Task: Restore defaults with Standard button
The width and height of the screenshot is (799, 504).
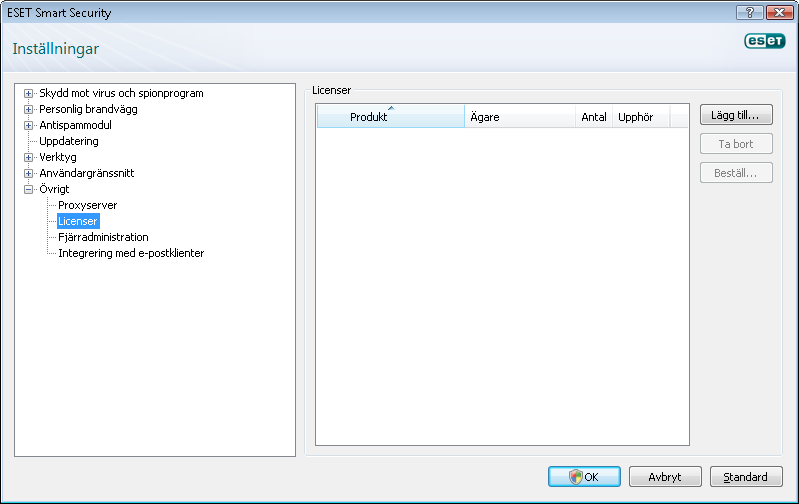Action: [x=746, y=476]
